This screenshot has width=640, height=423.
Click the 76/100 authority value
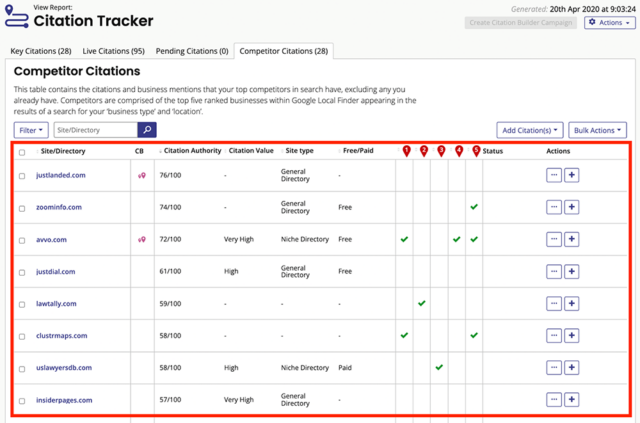tap(170, 175)
